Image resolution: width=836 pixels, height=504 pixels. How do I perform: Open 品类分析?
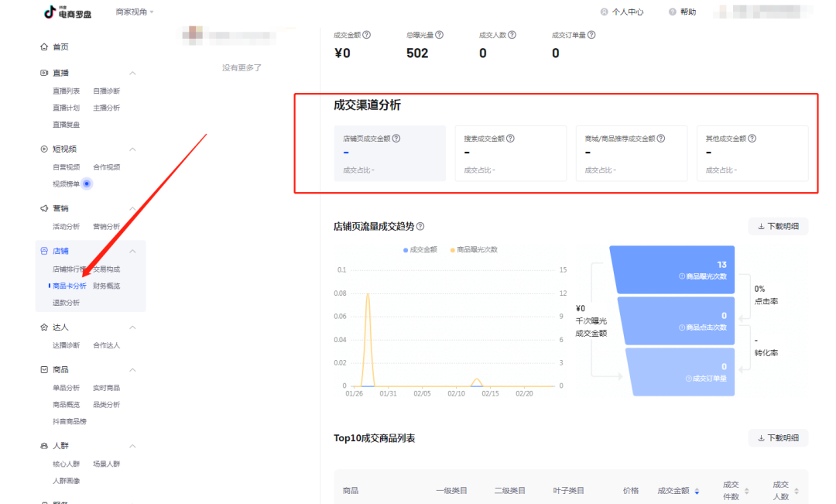[x=107, y=405]
